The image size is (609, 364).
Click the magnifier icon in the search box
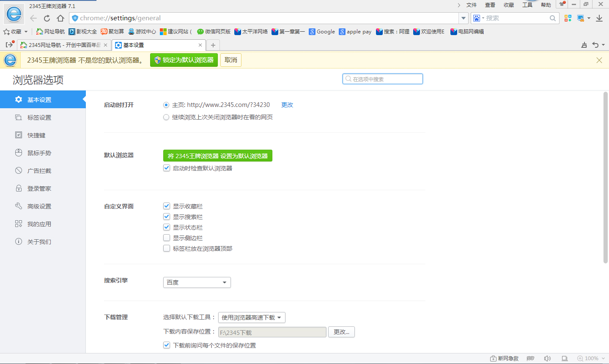553,18
